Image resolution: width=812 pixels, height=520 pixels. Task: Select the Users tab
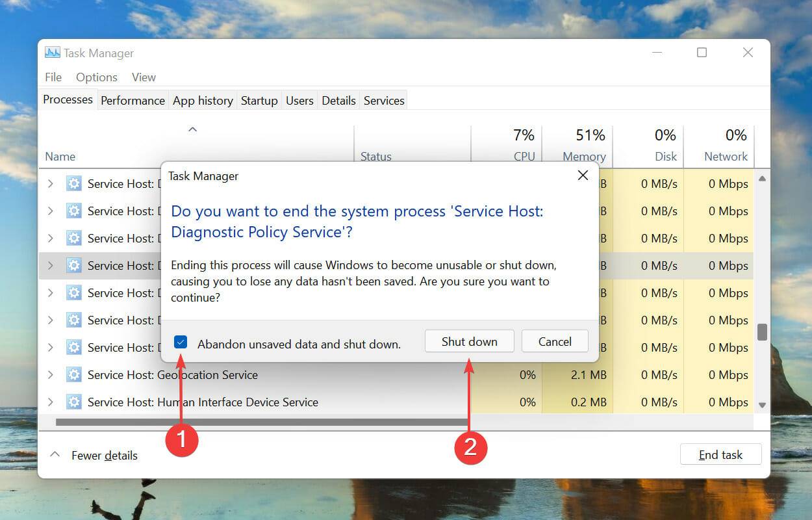pos(299,101)
